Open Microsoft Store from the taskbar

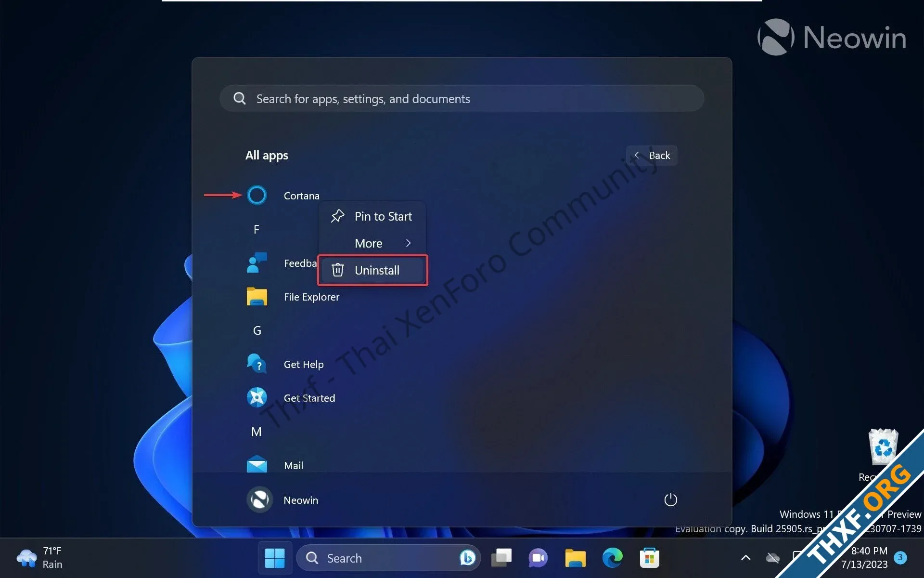pyautogui.click(x=649, y=558)
